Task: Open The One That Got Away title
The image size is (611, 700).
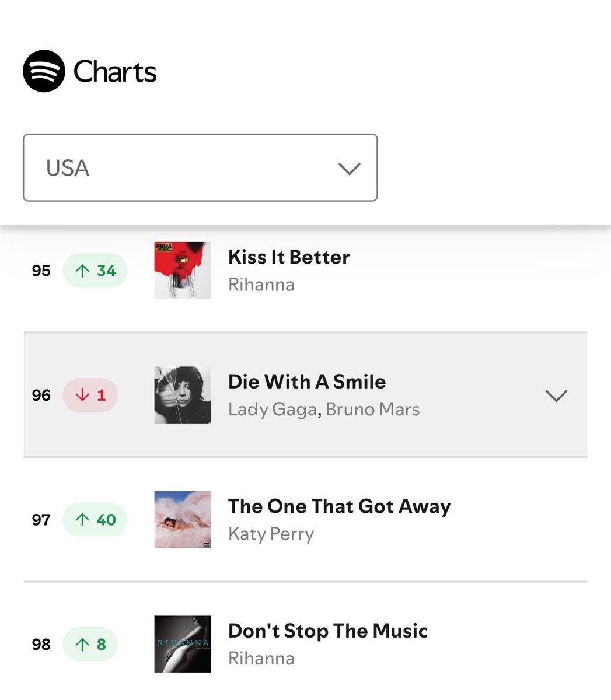Action: pyautogui.click(x=340, y=506)
